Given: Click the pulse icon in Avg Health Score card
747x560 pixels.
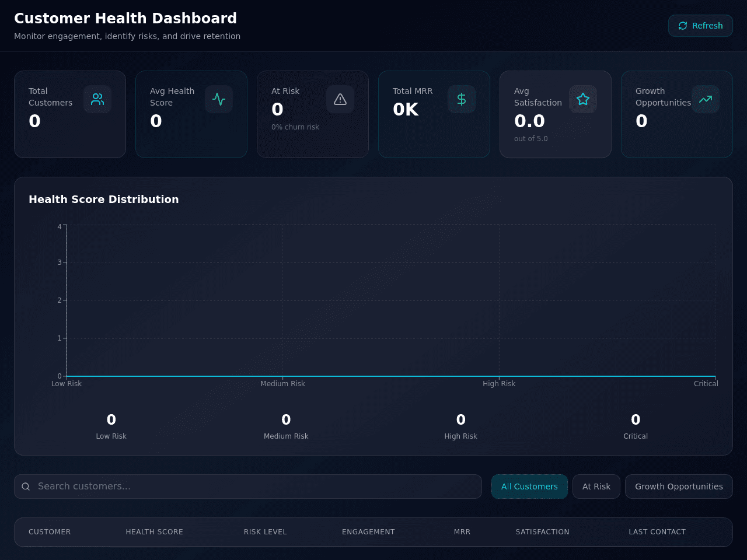Looking at the screenshot, I should click(219, 99).
